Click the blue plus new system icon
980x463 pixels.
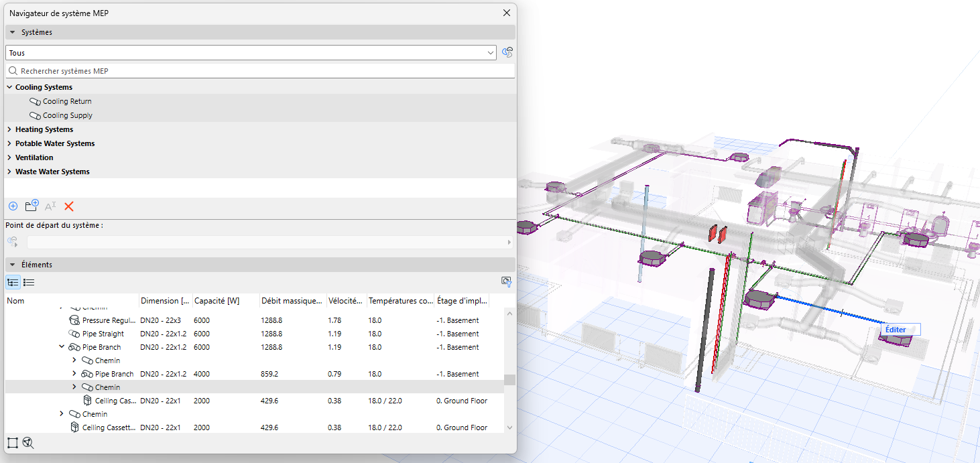coord(13,206)
